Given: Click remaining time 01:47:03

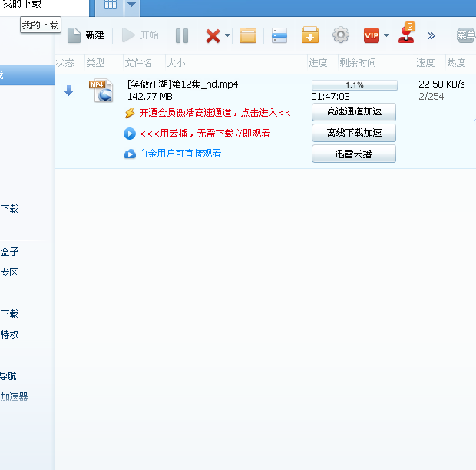Looking at the screenshot, I should click(330, 97).
